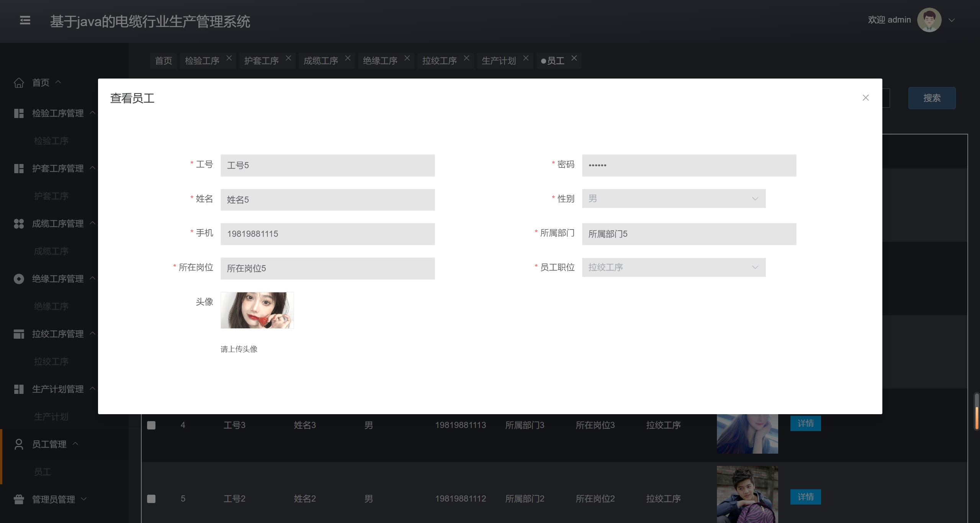Click the 工号 input field
Image resolution: width=980 pixels, height=523 pixels.
327,166
